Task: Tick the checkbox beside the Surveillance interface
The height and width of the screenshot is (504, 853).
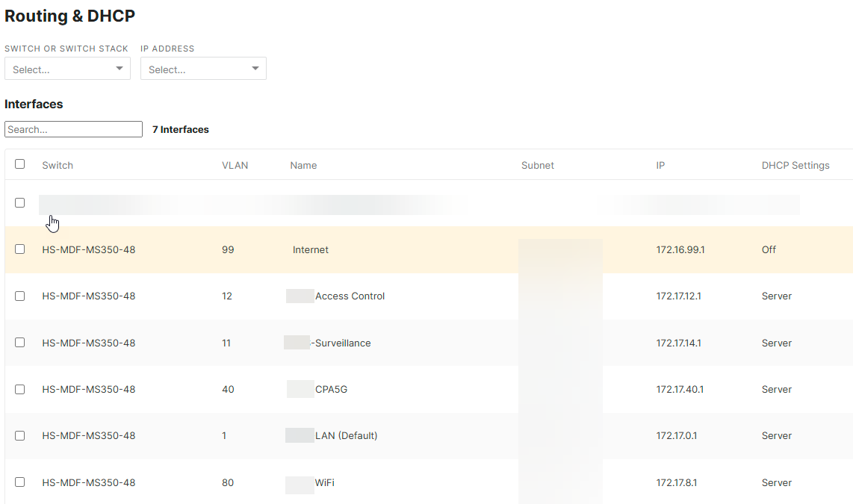Action: coord(19,343)
